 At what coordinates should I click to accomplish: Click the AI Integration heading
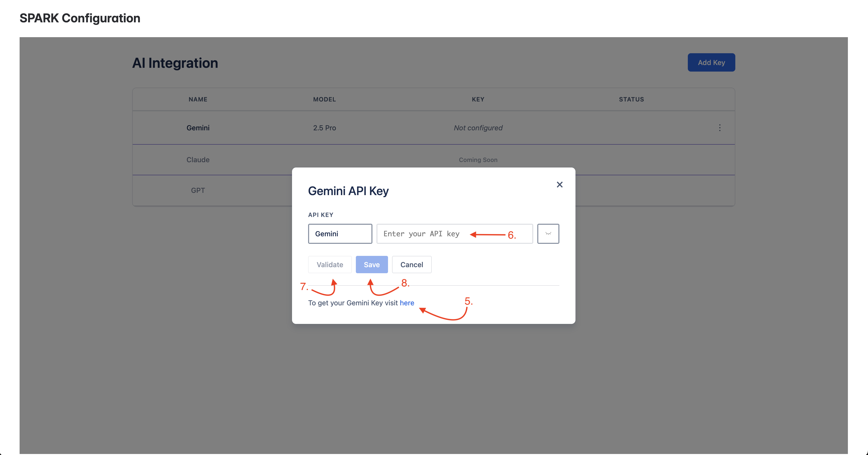(175, 63)
